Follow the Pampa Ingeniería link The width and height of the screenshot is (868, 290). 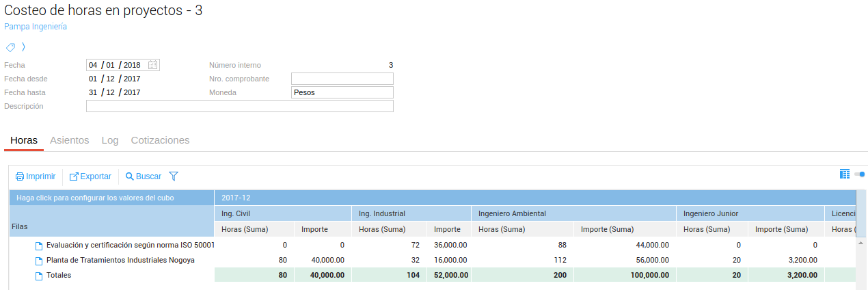36,27
